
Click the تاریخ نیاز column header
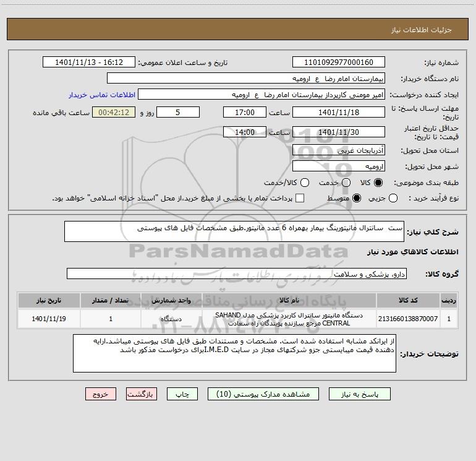coord(49,301)
